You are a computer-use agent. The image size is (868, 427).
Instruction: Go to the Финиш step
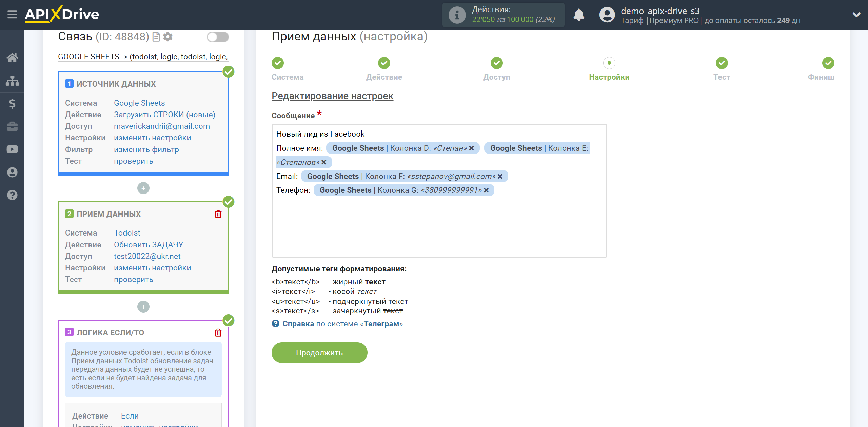pyautogui.click(x=828, y=63)
